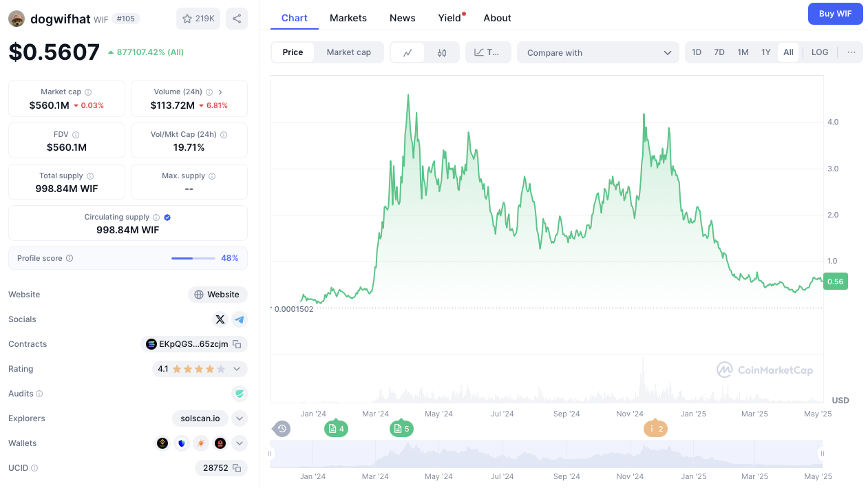The width and height of the screenshot is (868, 488).
Task: Open the chart indicators button
Action: click(488, 52)
